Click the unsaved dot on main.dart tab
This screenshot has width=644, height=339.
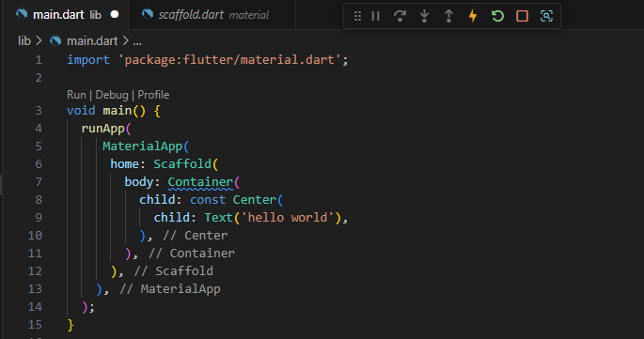tap(115, 14)
